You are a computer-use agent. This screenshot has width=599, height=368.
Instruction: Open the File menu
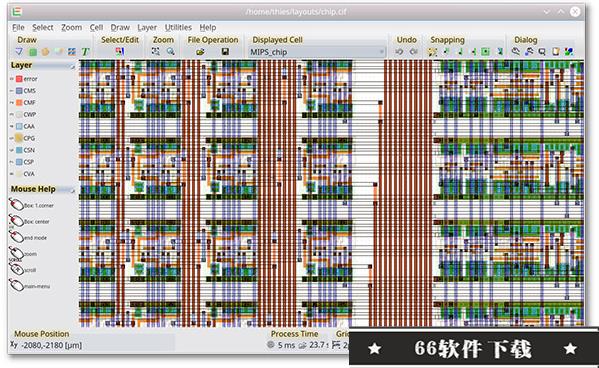(18, 28)
